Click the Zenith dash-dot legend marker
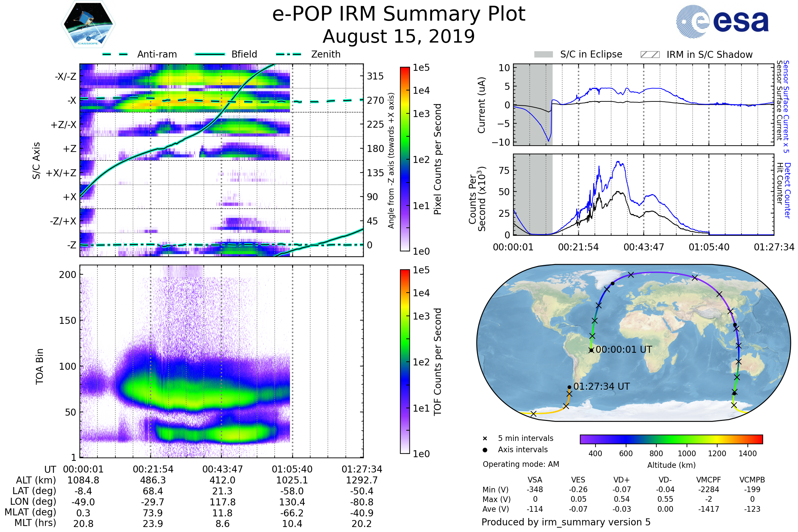The width and height of the screenshot is (798, 532). 289,54
